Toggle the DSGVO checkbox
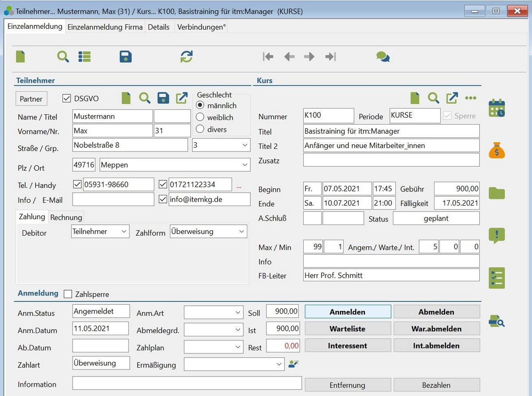 [x=67, y=98]
